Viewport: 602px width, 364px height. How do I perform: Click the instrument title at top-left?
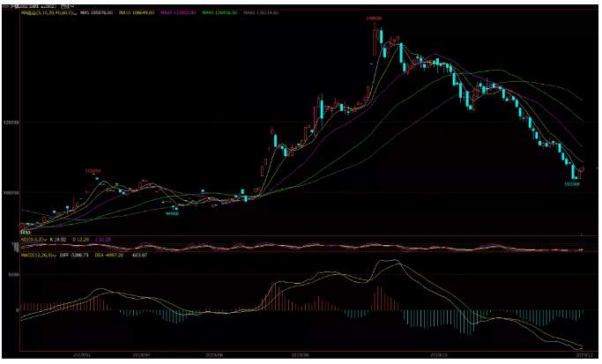[x=30, y=6]
